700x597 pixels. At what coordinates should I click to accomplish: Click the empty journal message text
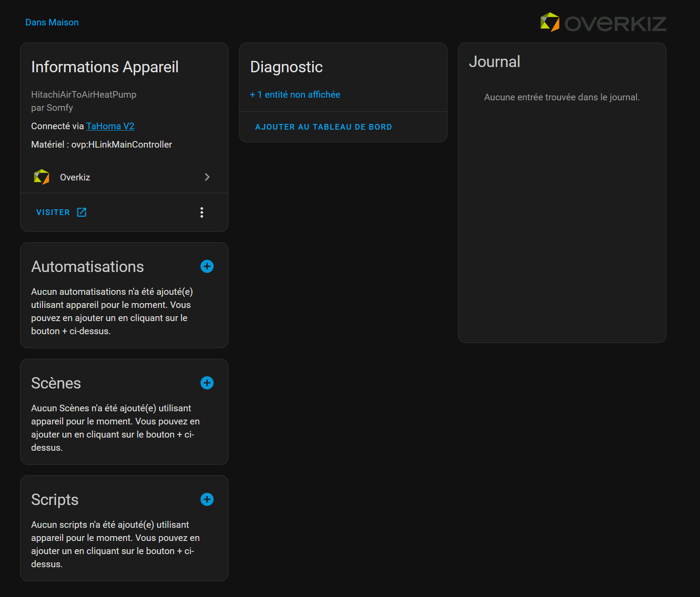562,97
